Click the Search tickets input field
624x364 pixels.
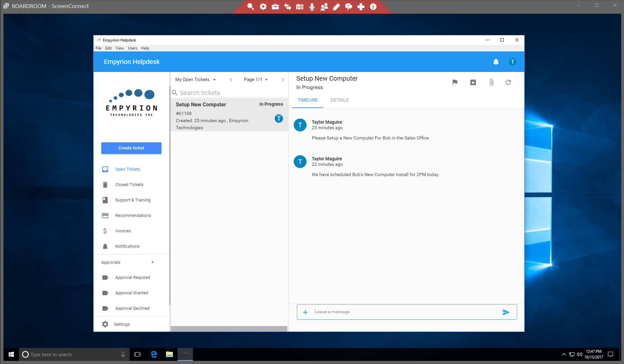point(233,93)
